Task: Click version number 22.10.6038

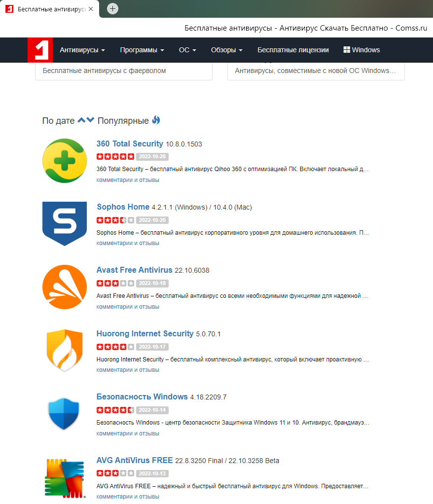Action: [x=192, y=270]
